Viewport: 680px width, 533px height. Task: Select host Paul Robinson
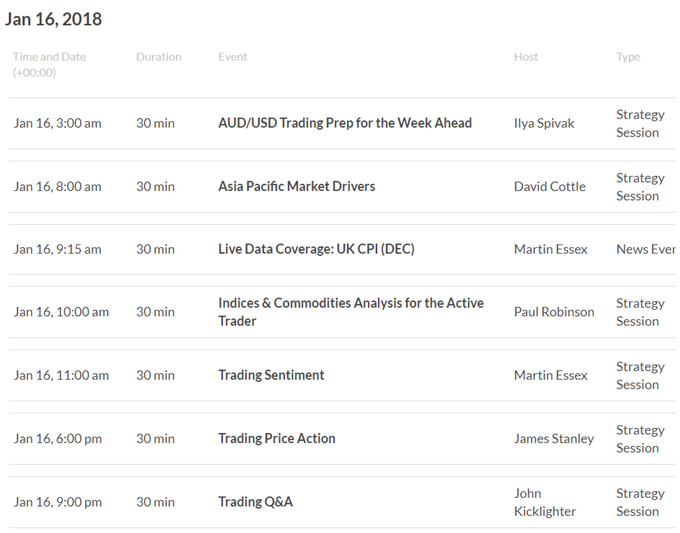pos(554,311)
